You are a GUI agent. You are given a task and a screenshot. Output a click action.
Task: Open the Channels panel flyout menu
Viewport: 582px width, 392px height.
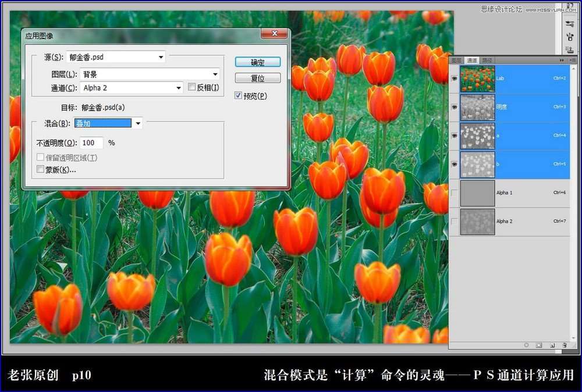(572, 60)
